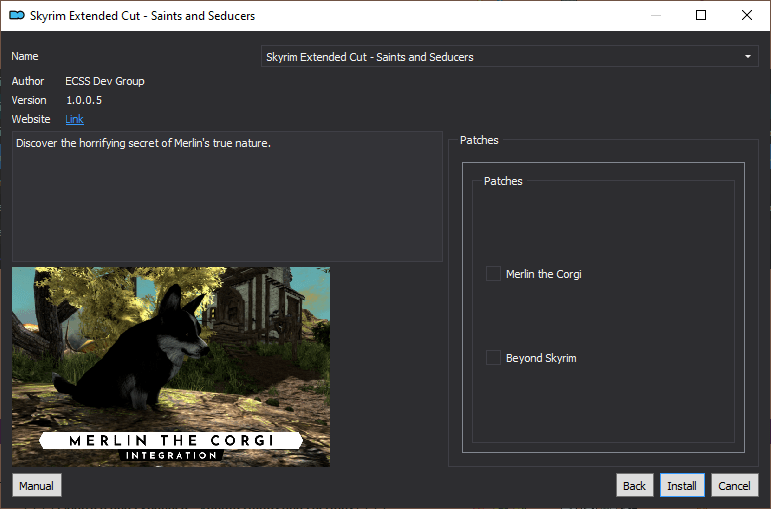
Task: Select the author text ECSS Dev Group
Action: [x=105, y=81]
